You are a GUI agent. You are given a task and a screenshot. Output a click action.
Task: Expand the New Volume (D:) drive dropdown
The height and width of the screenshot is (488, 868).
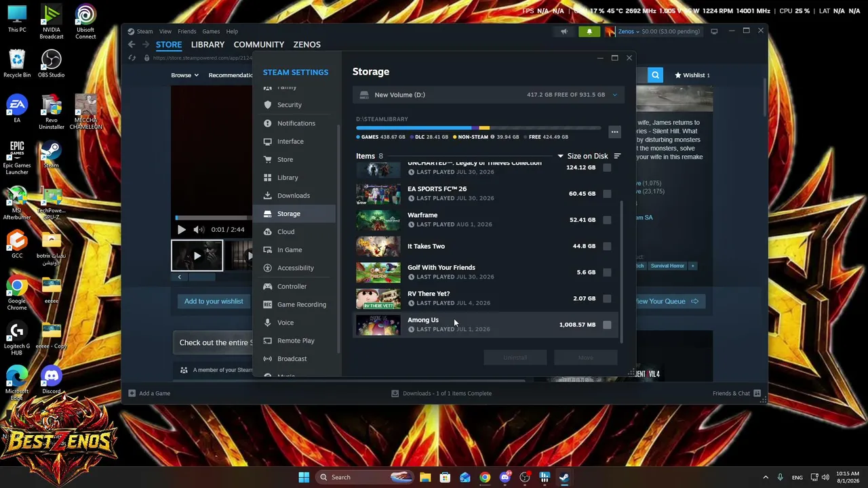[615, 95]
